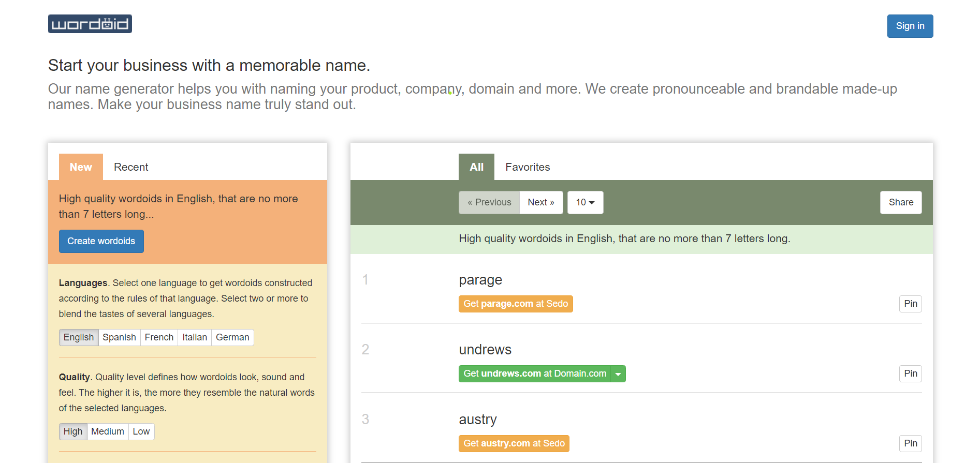Select the All results tab

[x=476, y=167]
